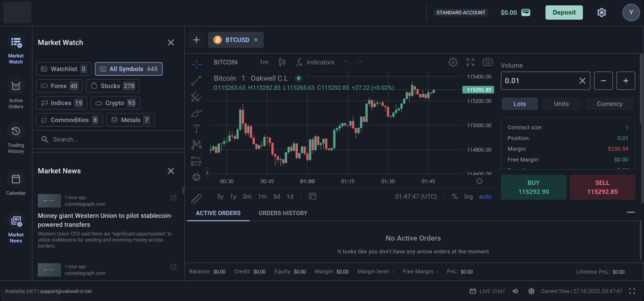Take a chart snapshot with camera icon
Viewport: 644px width, 301px height.
487,62
